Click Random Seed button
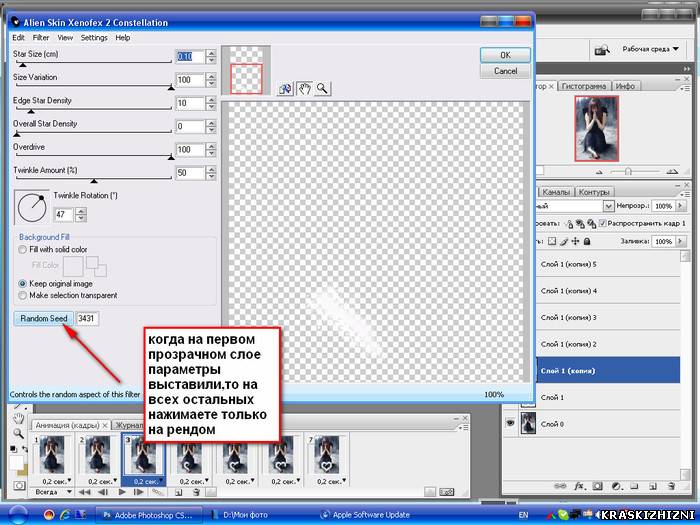This screenshot has height=525, width=700. pyautogui.click(x=44, y=318)
